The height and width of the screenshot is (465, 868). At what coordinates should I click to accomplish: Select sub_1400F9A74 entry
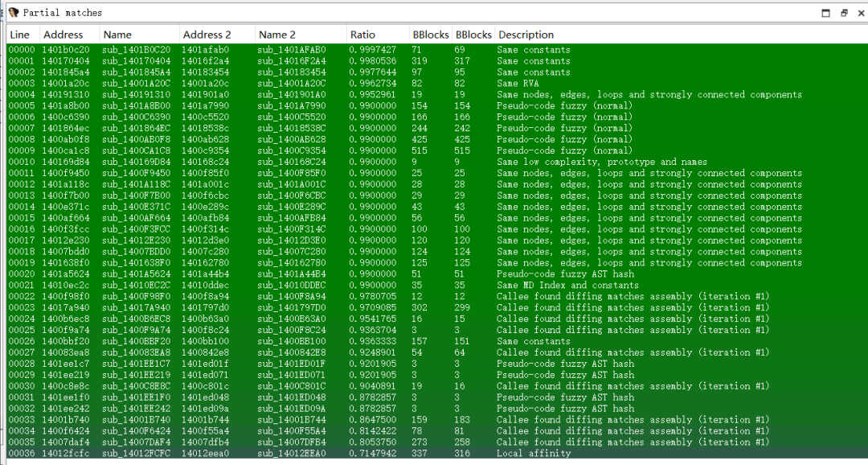[x=136, y=330]
